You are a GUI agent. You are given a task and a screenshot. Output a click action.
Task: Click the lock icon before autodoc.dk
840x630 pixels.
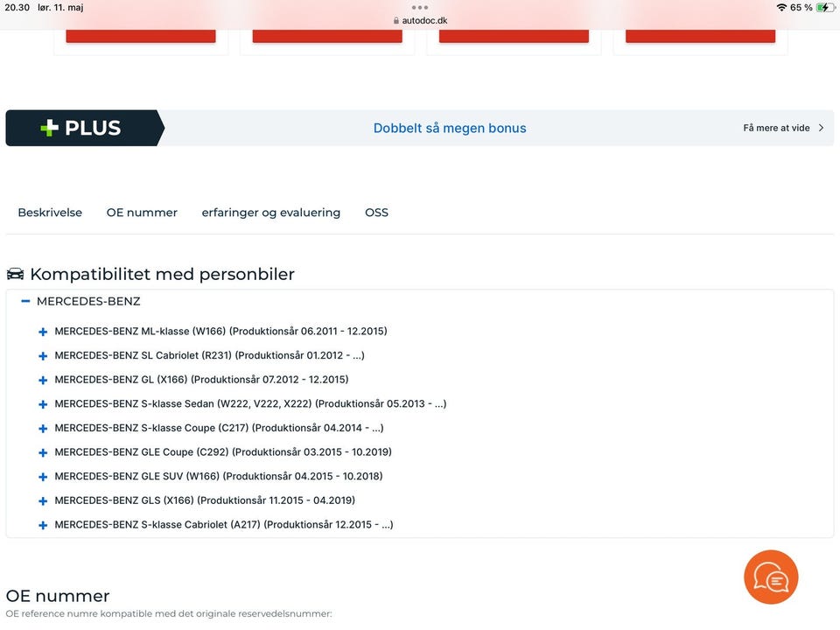[x=395, y=20]
